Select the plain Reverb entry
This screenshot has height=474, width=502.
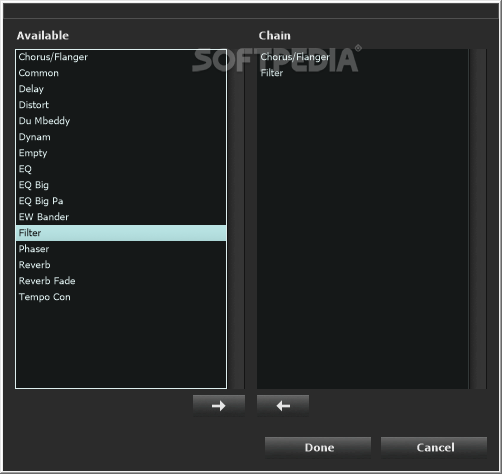click(x=121, y=265)
